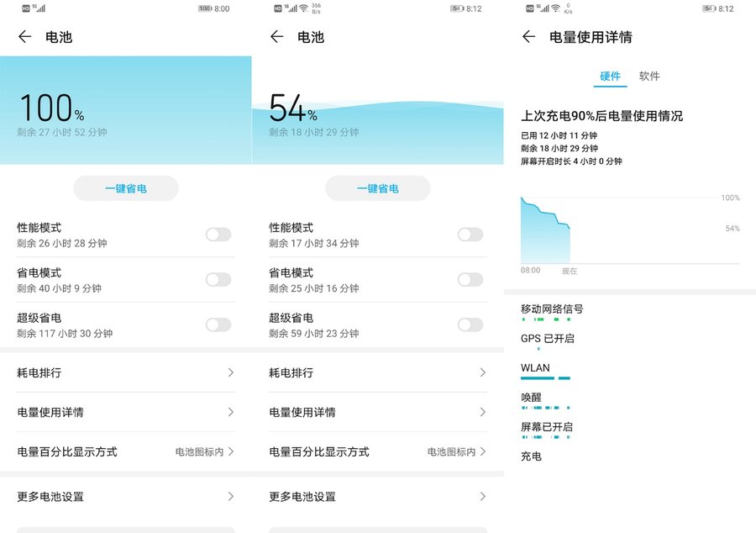
Task: Enable 性能模式 showing 剩余 26 小时 28 分钟
Action: [x=218, y=235]
